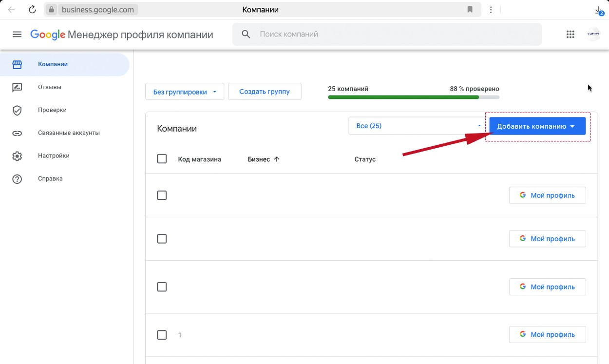
Task: Tick checkbox of second company row
Action: (162, 239)
